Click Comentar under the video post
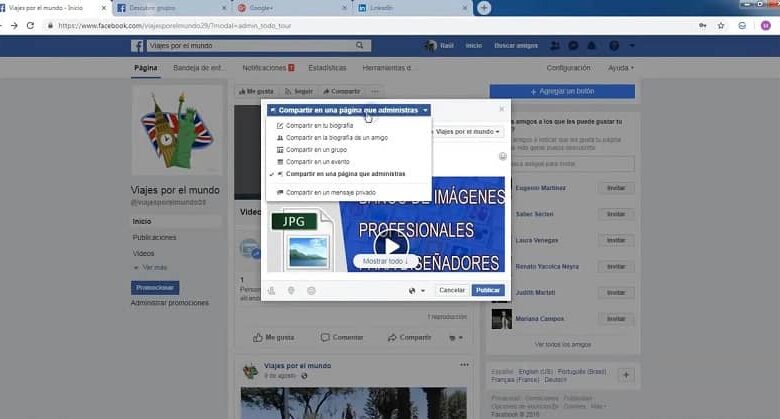This screenshot has width=780, height=419. (342, 337)
